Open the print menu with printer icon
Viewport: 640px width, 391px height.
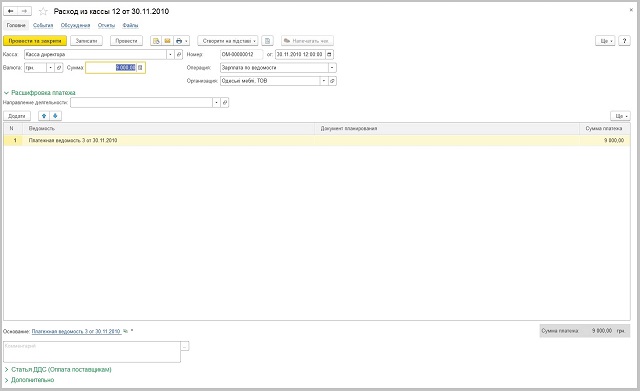(182, 41)
